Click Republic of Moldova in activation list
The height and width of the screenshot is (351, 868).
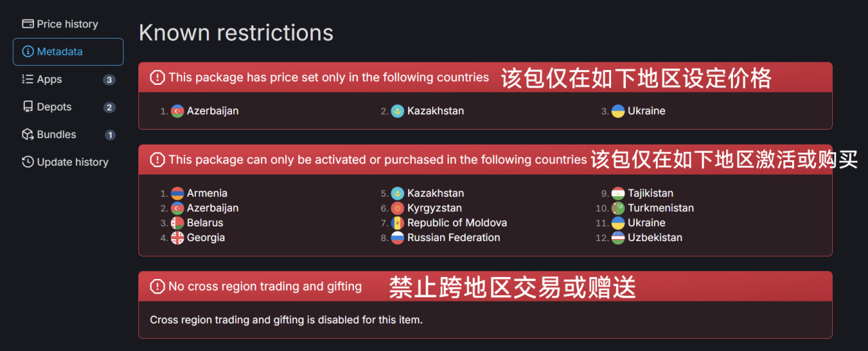click(x=456, y=223)
